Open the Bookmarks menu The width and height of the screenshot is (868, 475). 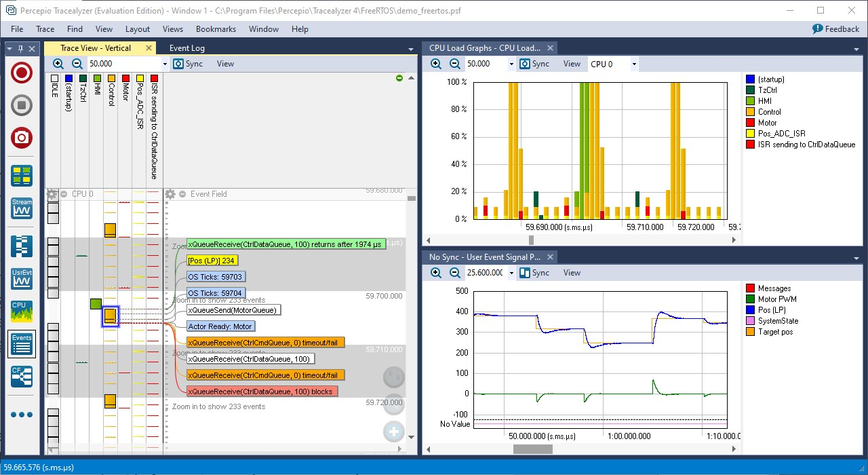tap(216, 29)
